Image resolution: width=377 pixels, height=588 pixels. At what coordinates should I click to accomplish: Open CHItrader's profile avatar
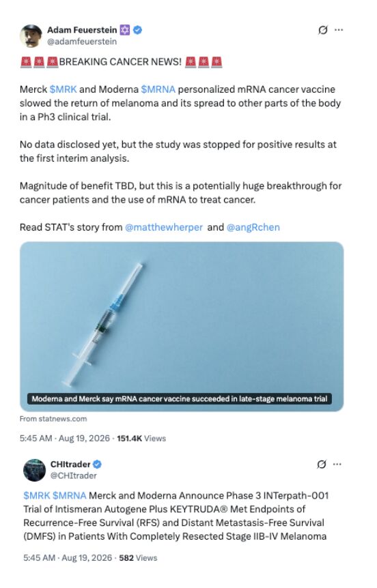click(34, 469)
